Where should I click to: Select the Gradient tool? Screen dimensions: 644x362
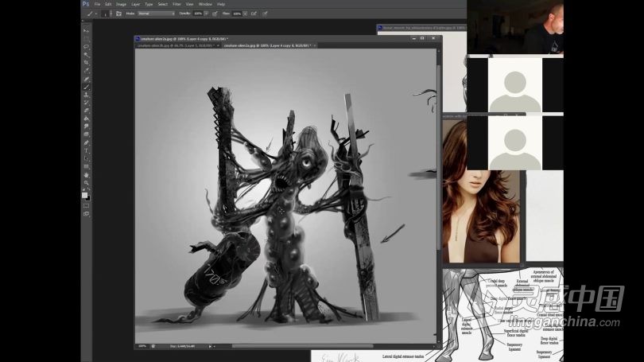click(x=86, y=119)
